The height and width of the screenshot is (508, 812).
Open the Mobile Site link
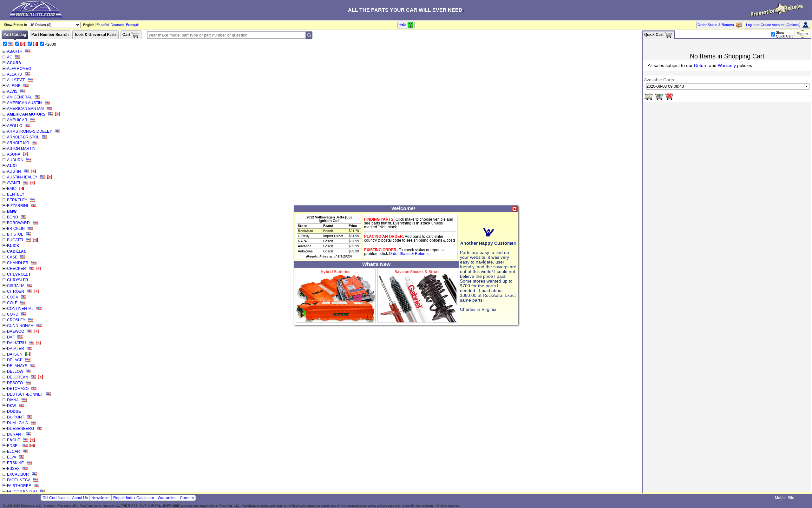[784, 498]
